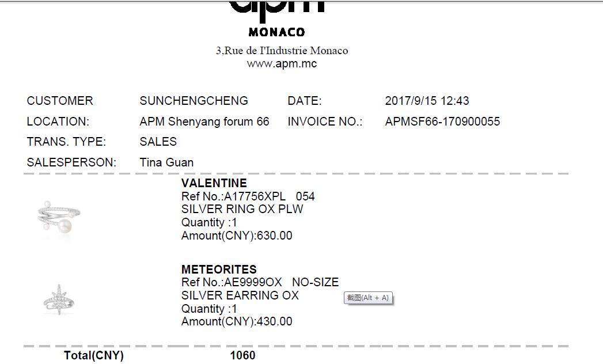This screenshot has height=364, width=603.
Task: Select Ref No.:A17756XPL 054 line
Action: pyautogui.click(x=248, y=196)
